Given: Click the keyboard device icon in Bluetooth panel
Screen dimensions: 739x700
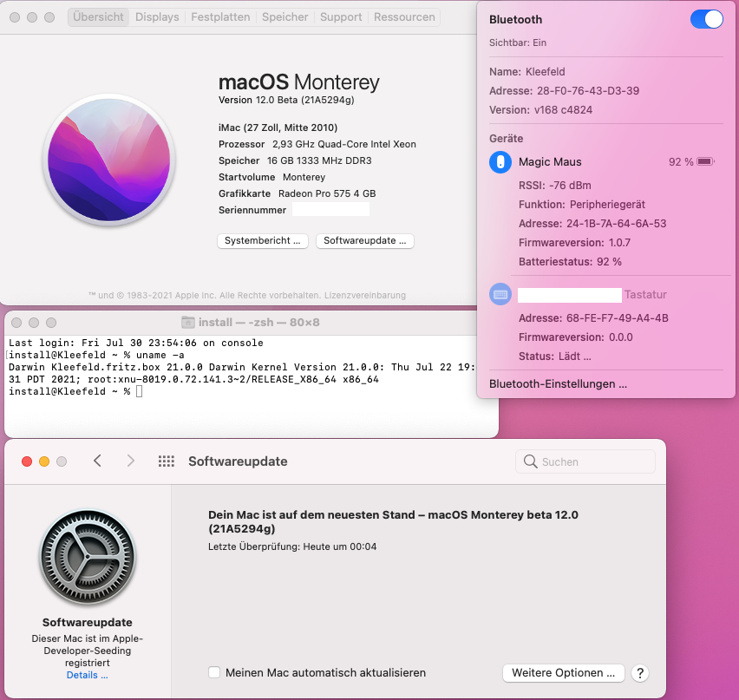Looking at the screenshot, I should click(x=500, y=294).
